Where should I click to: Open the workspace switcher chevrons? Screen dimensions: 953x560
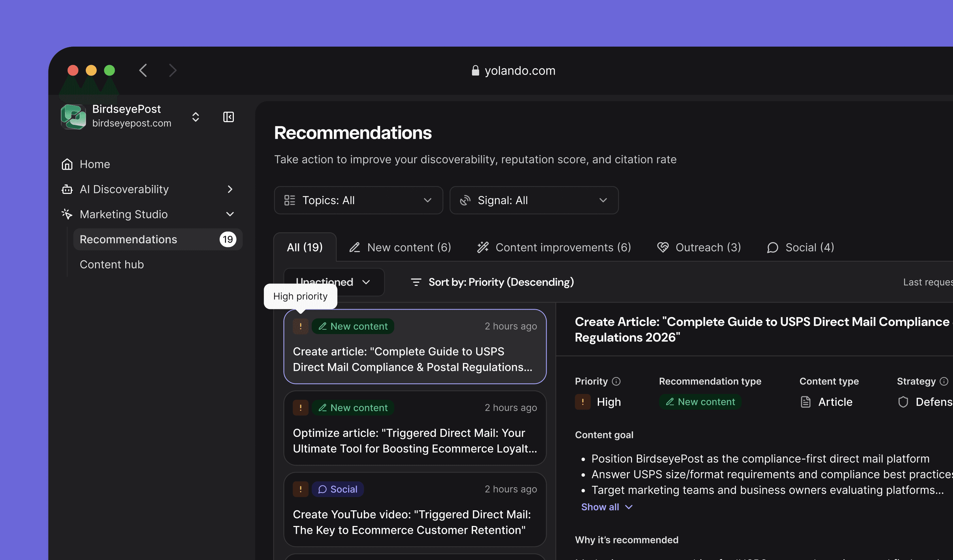click(x=195, y=117)
